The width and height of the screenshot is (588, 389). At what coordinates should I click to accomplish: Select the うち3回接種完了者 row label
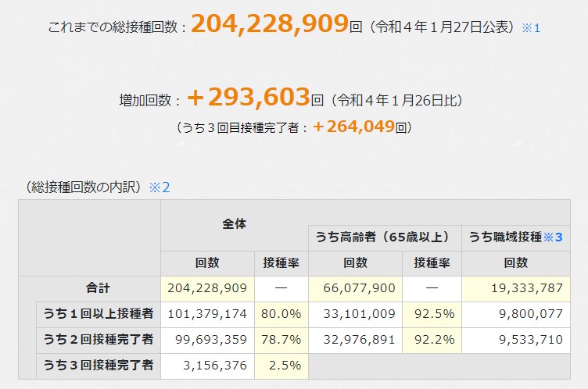tap(99, 365)
